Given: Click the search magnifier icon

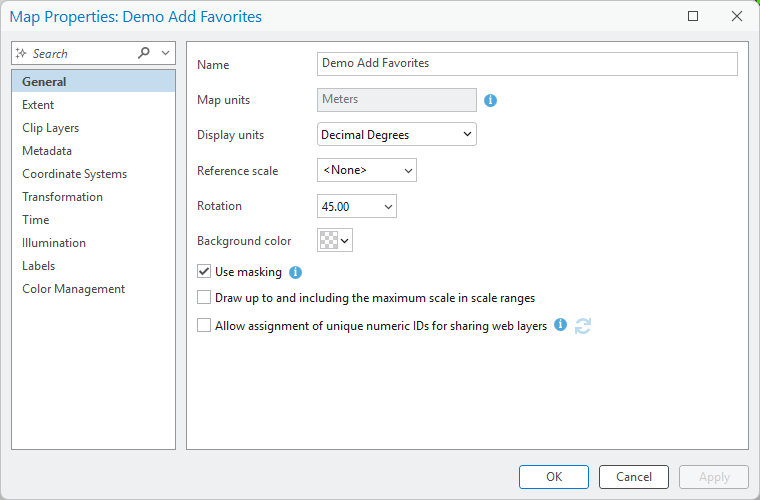Looking at the screenshot, I should [x=144, y=53].
